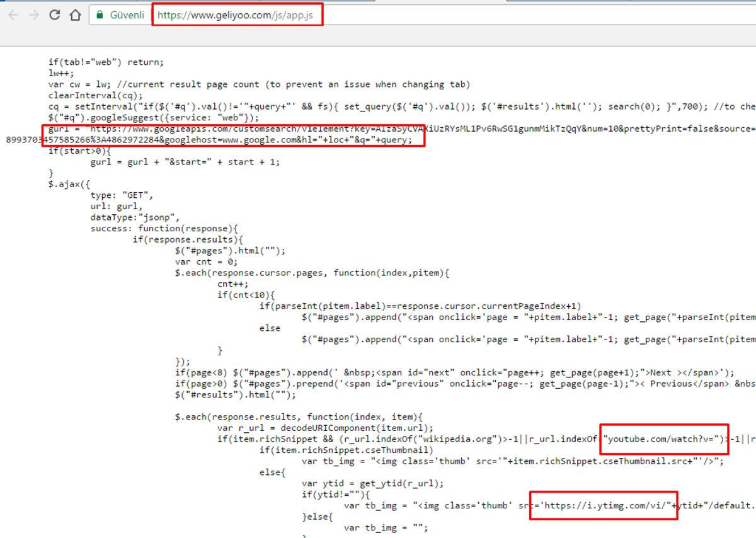The height and width of the screenshot is (538, 756).
Task: Go to the browser home page
Action: coord(75,15)
